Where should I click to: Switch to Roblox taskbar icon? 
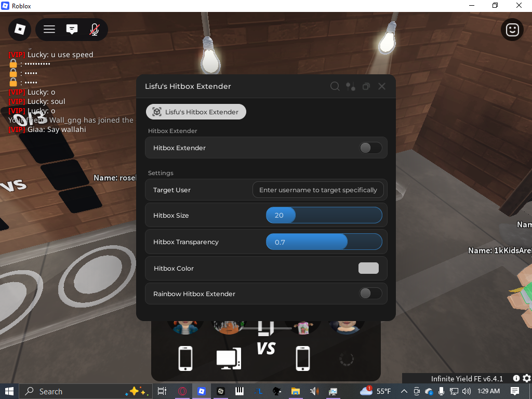click(x=201, y=391)
